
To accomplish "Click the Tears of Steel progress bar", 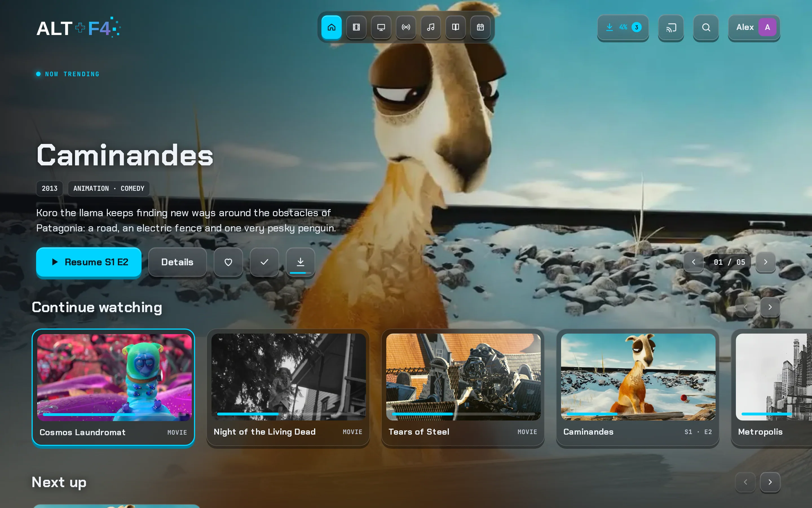I will pyautogui.click(x=463, y=414).
